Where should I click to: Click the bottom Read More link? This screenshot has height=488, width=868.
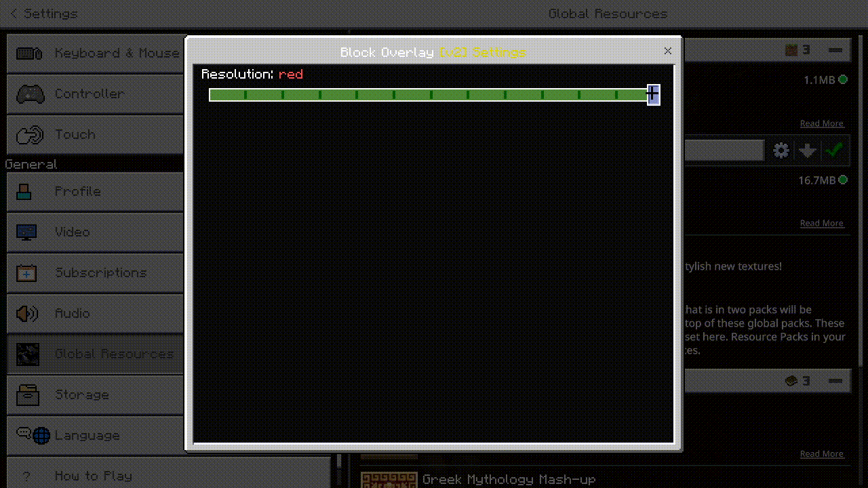822,453
